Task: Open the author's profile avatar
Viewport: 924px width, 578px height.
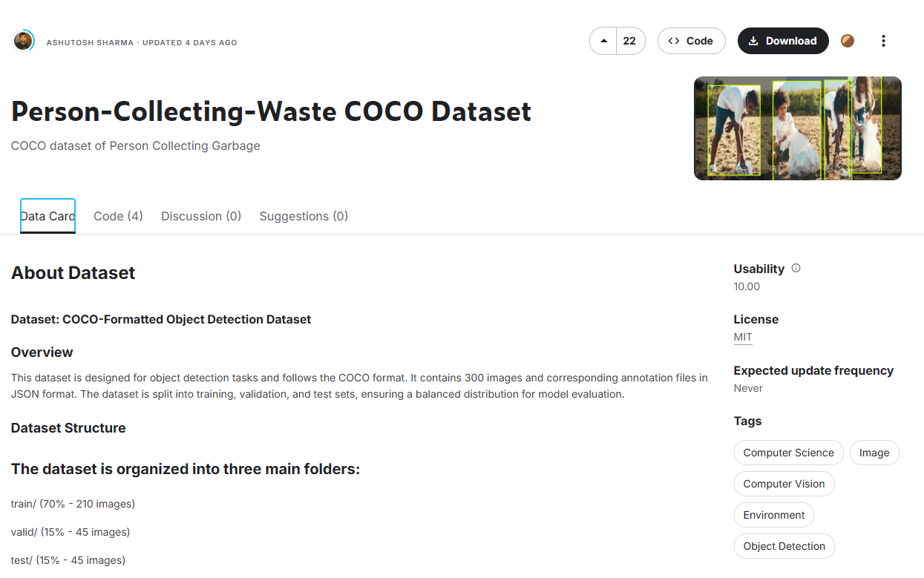Action: tap(24, 41)
